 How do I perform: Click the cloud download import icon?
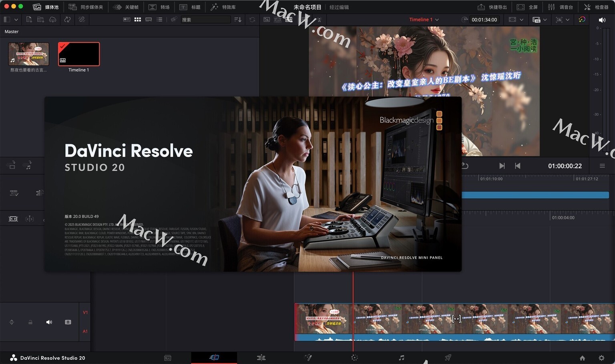(x=53, y=19)
